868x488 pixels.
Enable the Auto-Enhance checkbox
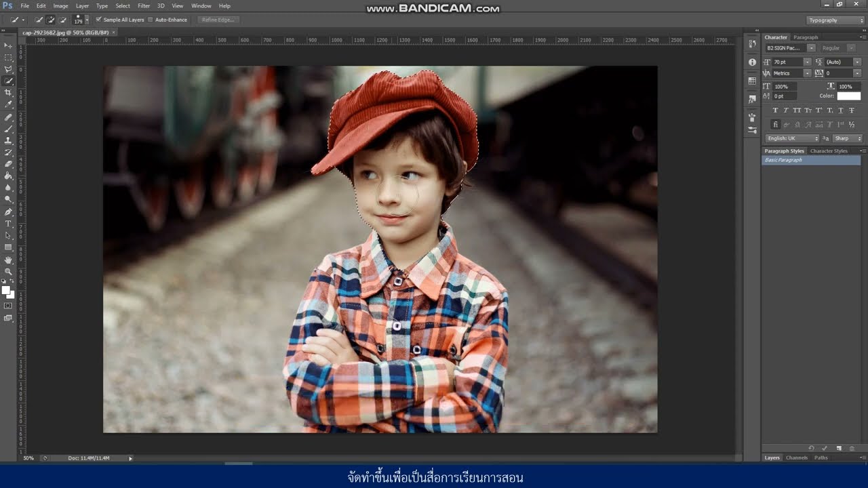pyautogui.click(x=151, y=20)
